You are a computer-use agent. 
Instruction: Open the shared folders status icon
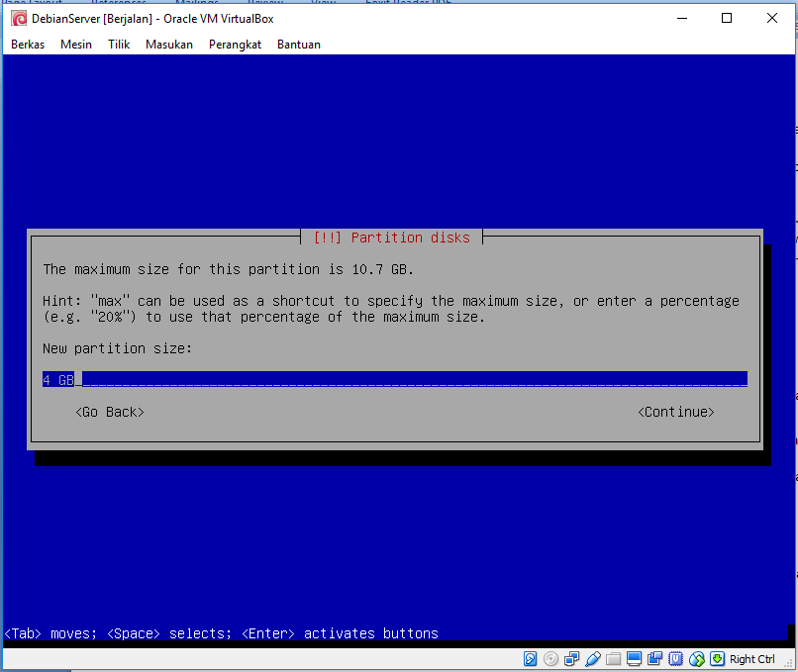[x=613, y=659]
